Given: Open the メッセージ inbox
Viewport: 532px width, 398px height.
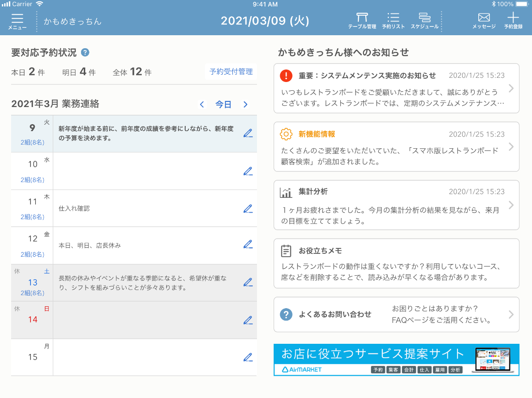Looking at the screenshot, I should (484, 21).
